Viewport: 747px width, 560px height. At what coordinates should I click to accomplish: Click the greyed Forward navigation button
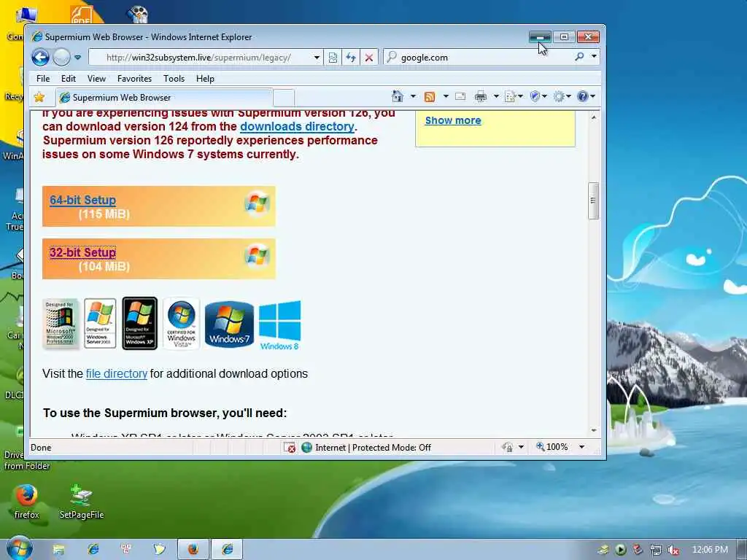61,58
